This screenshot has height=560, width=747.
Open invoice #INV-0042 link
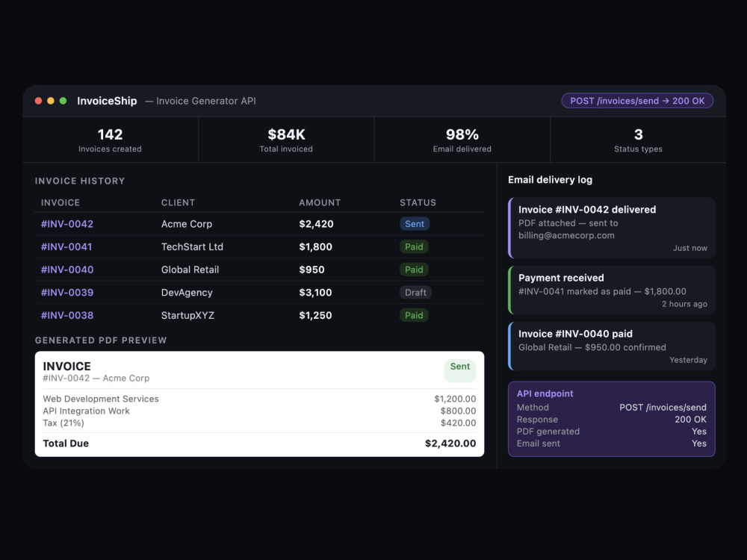coord(67,224)
